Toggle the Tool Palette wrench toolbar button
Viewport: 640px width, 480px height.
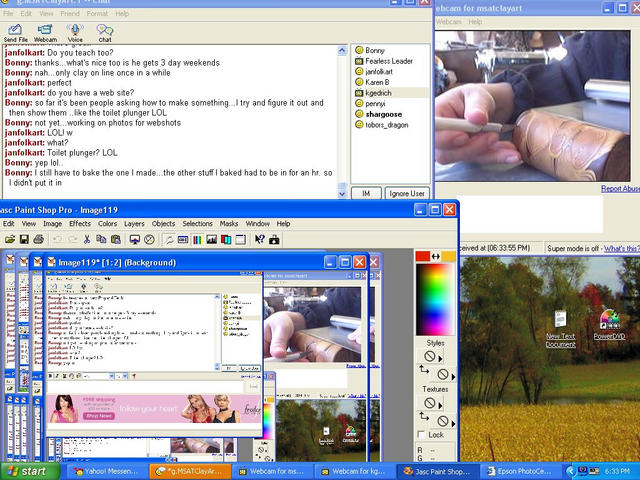point(169,240)
